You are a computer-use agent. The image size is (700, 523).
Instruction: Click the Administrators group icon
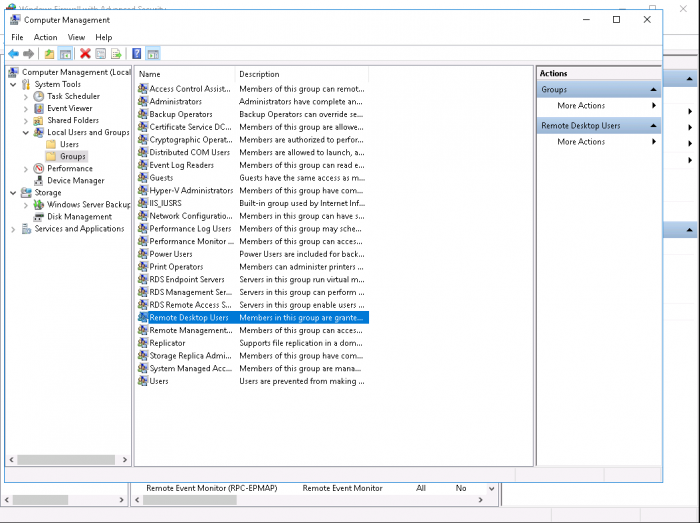coord(143,101)
